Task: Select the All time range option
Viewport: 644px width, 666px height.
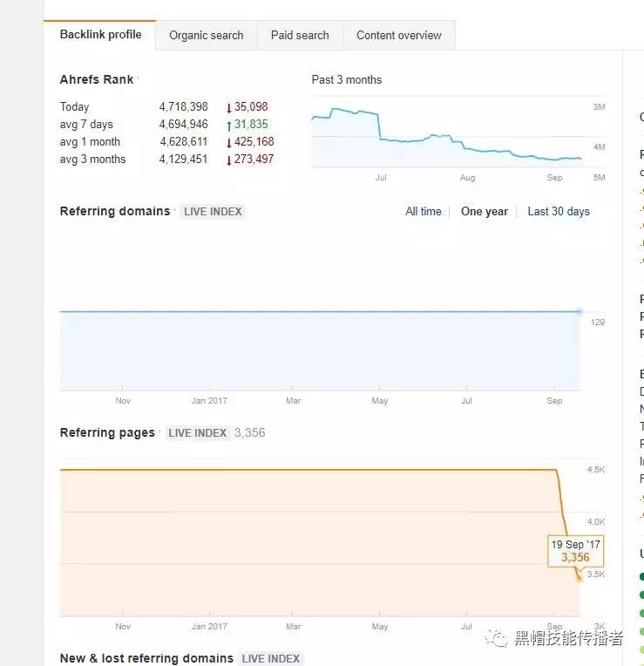Action: click(x=423, y=211)
